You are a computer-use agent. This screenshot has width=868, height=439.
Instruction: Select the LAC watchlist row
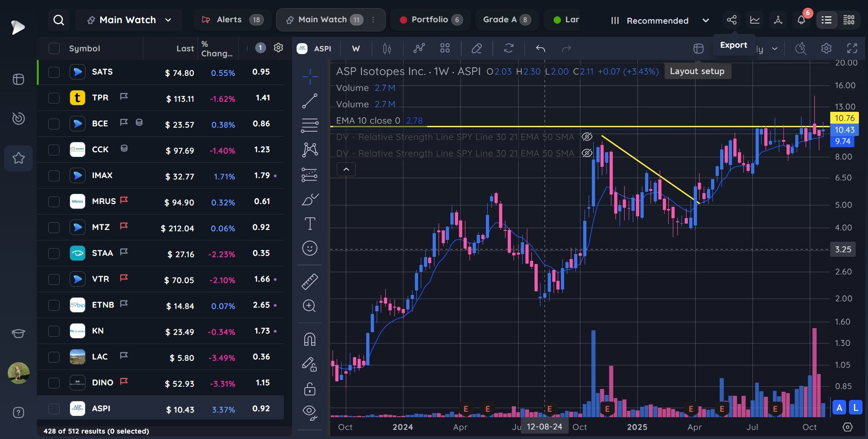[161, 357]
